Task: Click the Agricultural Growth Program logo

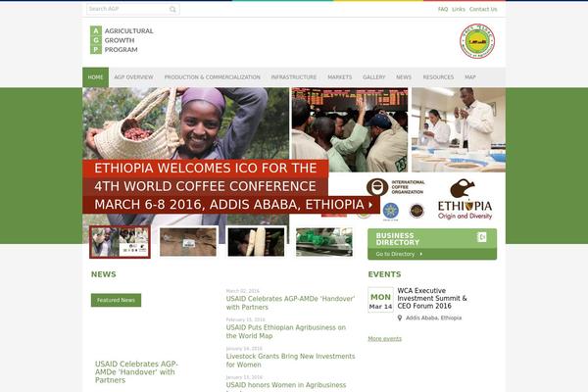Action: point(122,40)
